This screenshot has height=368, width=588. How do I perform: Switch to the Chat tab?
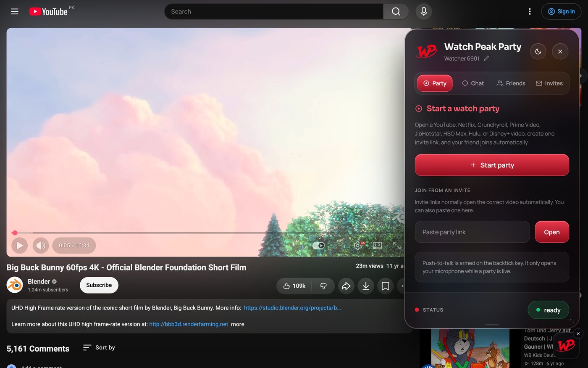(473, 83)
